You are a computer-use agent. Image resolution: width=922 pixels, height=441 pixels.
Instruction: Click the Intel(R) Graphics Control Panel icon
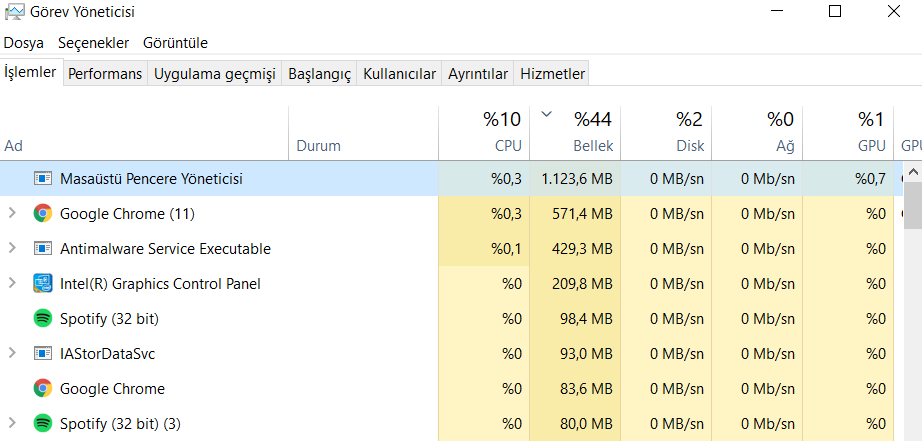(42, 283)
